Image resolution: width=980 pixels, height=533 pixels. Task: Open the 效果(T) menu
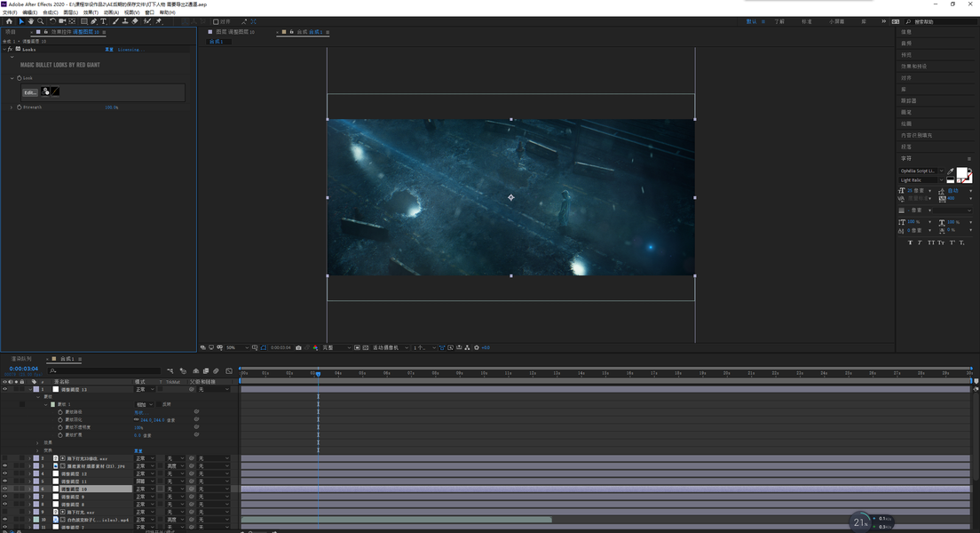(x=90, y=12)
